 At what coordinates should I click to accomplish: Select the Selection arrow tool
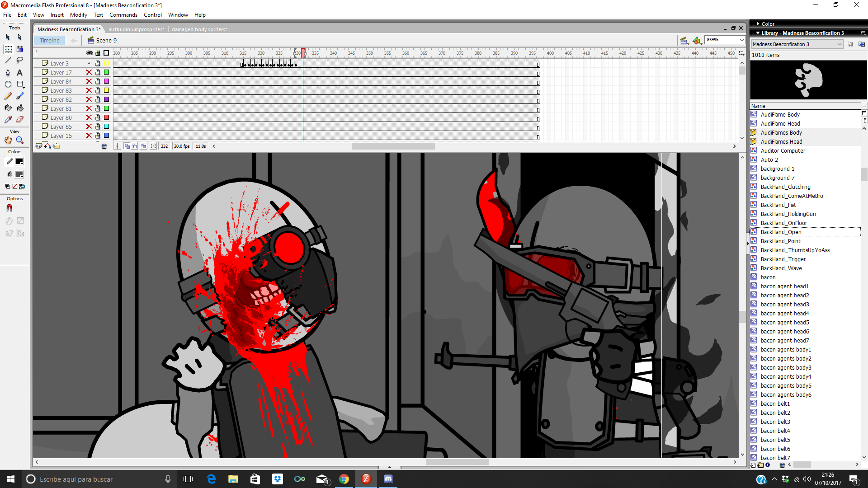pos(8,37)
